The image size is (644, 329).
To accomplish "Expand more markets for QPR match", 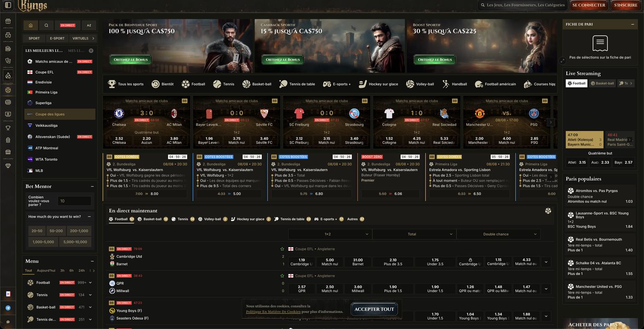I will (x=546, y=289).
